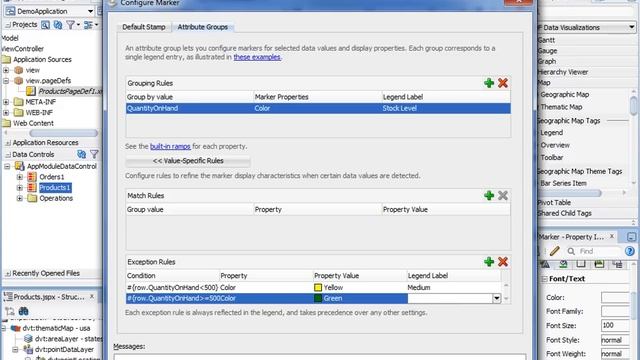The width and height of the screenshot is (640, 360).
Task: Close the Marker Property Inspector tab
Action: (612, 236)
